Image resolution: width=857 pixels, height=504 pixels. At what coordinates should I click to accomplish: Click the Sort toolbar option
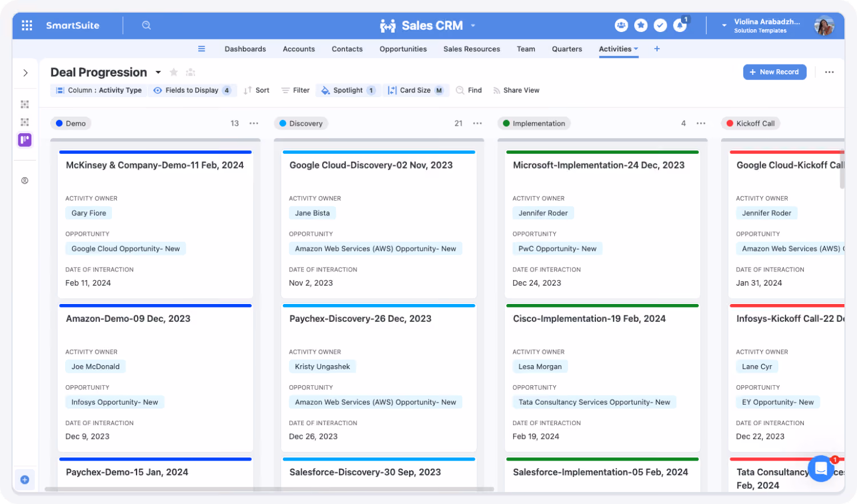pyautogui.click(x=257, y=90)
